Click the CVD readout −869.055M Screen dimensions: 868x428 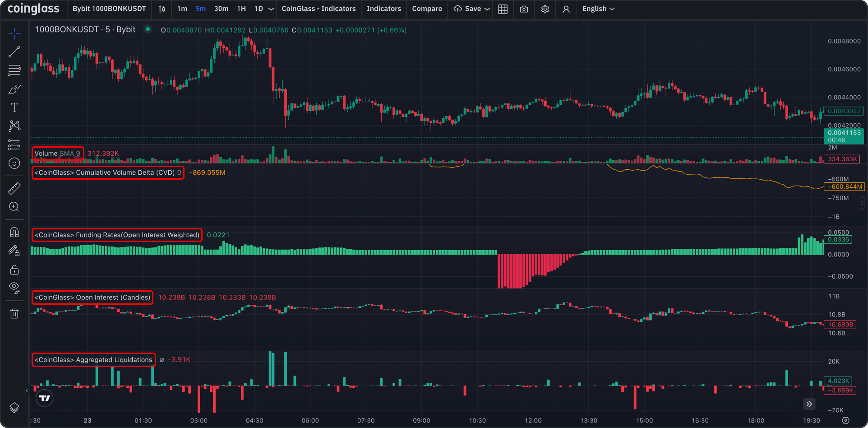[207, 172]
